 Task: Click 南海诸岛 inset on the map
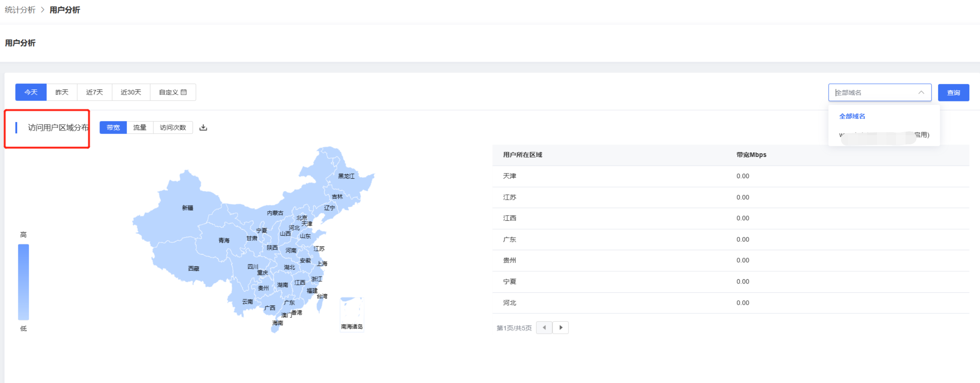[x=352, y=314]
